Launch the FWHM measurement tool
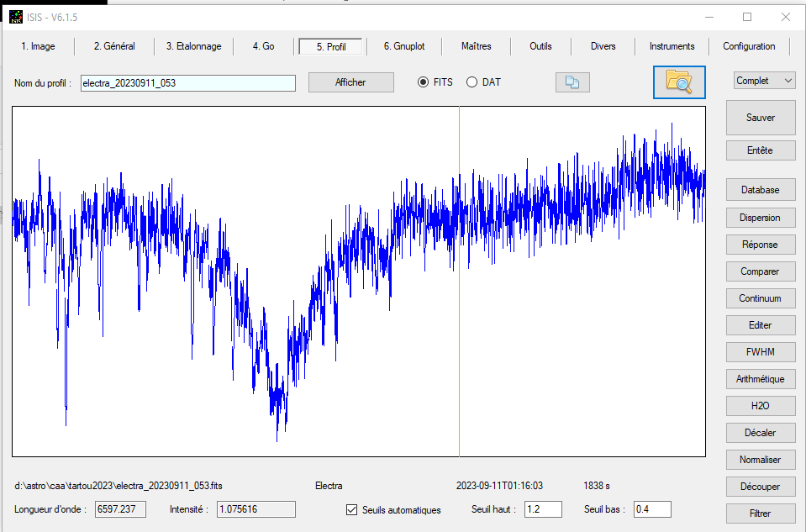Image resolution: width=806 pixels, height=532 pixels. click(x=761, y=352)
